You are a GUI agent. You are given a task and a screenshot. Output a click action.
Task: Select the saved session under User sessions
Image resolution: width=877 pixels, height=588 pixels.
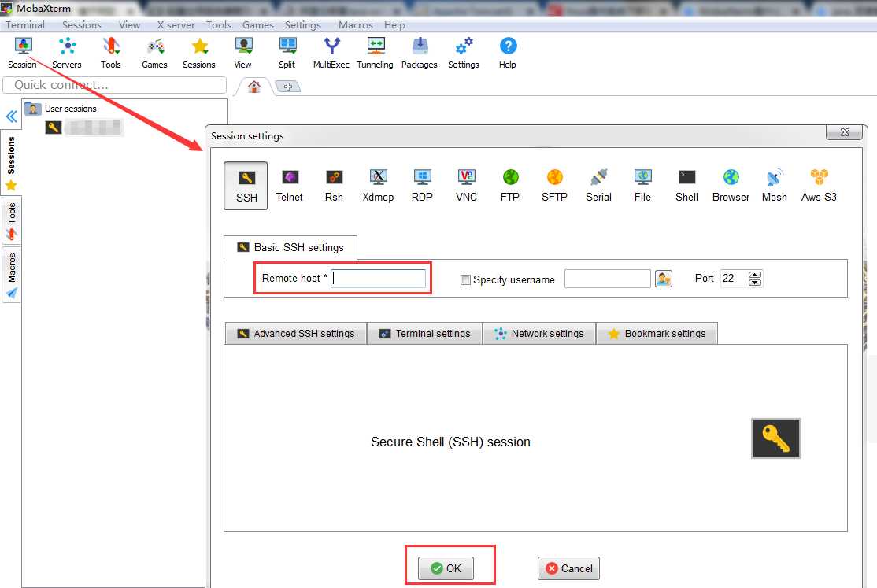pyautogui.click(x=84, y=128)
